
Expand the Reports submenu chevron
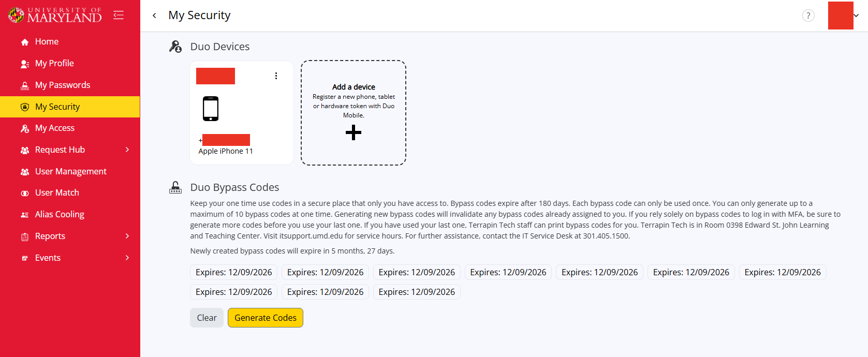(127, 236)
